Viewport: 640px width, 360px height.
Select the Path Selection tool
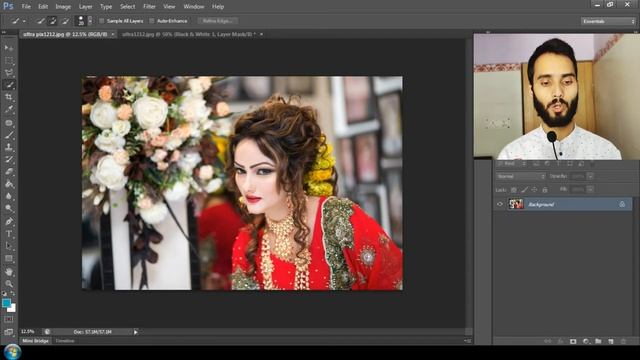9,246
